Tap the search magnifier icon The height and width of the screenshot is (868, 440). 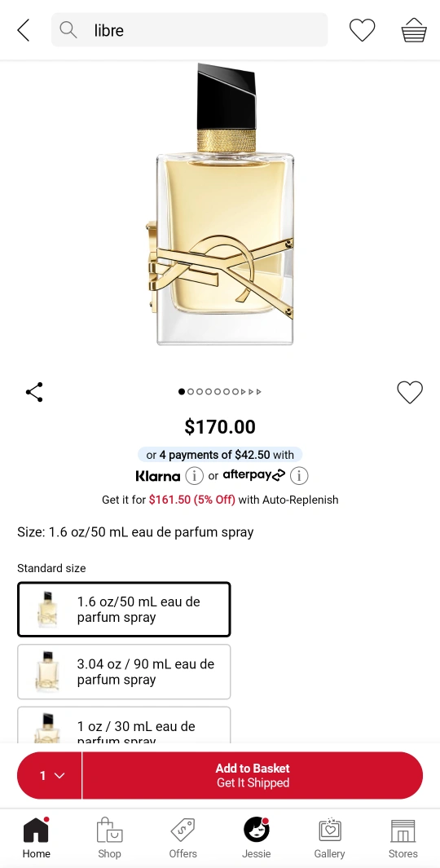click(x=68, y=30)
